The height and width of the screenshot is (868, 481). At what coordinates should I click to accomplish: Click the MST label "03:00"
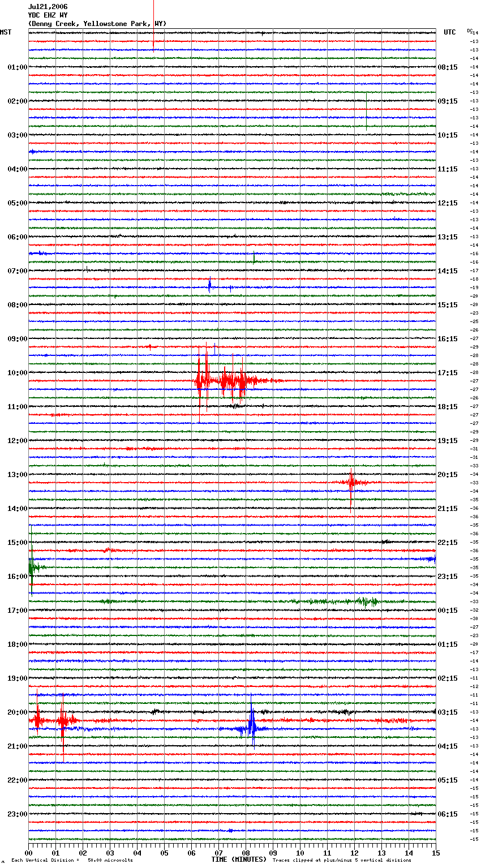point(18,135)
